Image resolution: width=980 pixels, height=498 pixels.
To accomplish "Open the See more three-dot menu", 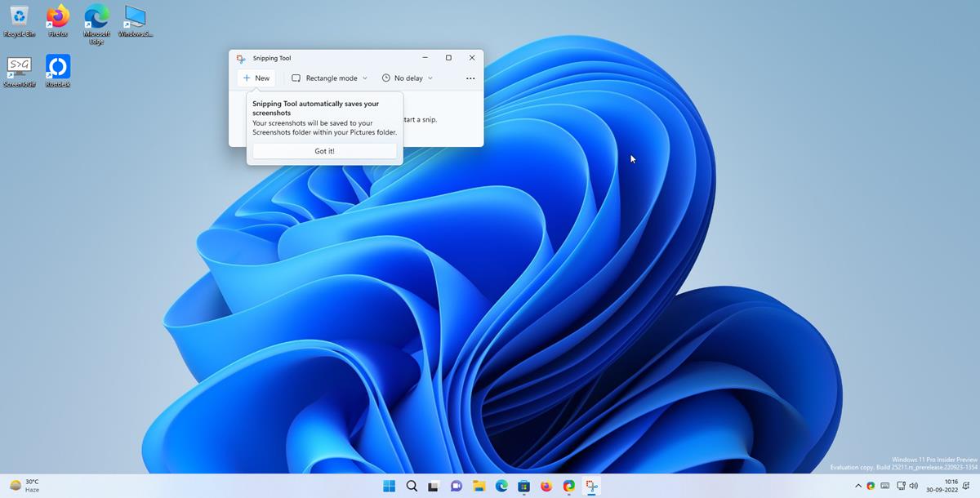I will [x=470, y=78].
